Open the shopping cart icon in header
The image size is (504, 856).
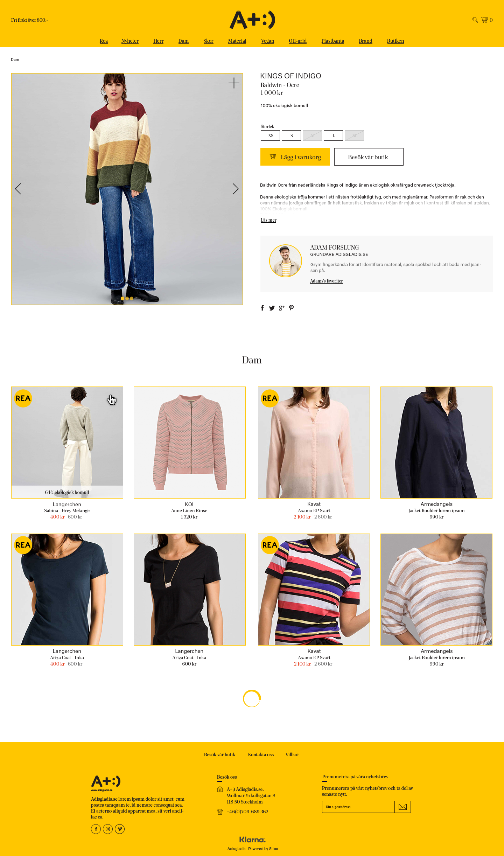(484, 20)
